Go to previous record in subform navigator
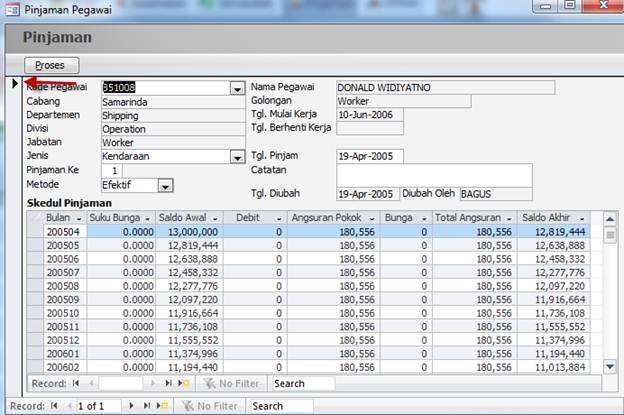 pyautogui.click(x=91, y=383)
